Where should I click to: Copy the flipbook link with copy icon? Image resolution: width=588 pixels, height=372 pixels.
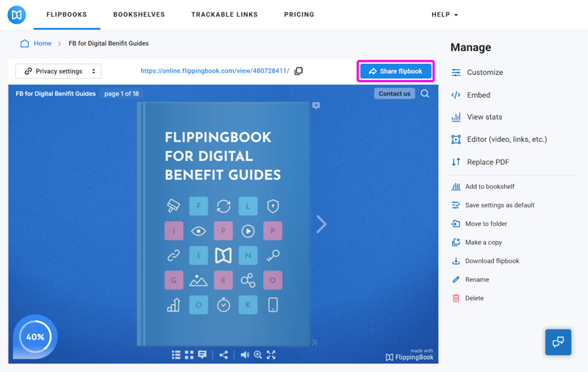pyautogui.click(x=298, y=71)
